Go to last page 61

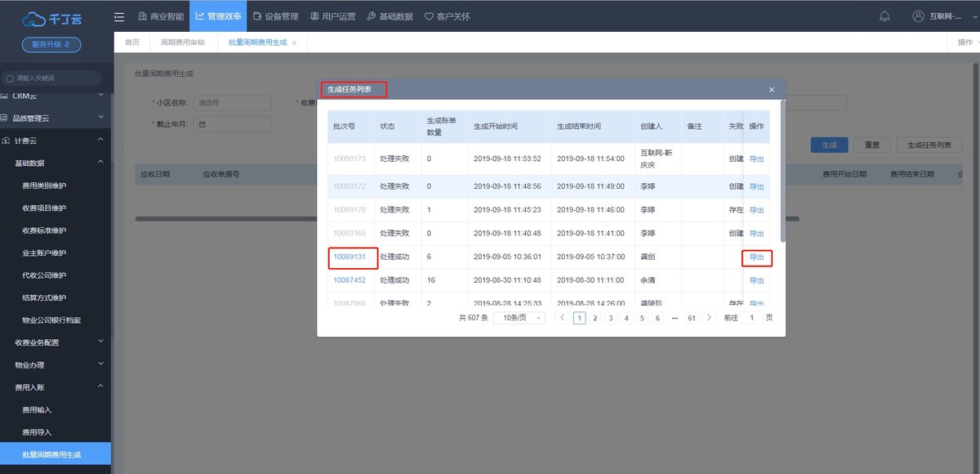[x=691, y=318]
